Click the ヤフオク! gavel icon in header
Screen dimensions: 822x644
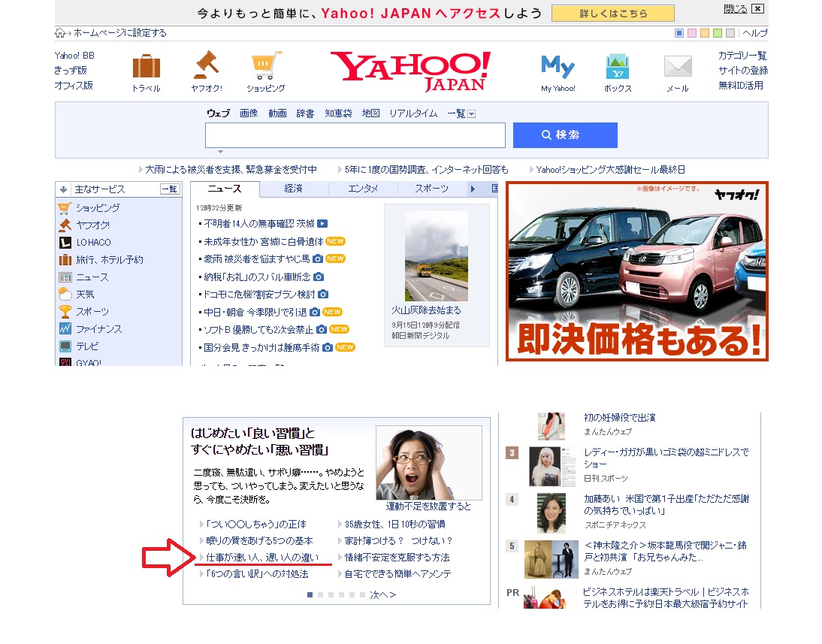(206, 65)
